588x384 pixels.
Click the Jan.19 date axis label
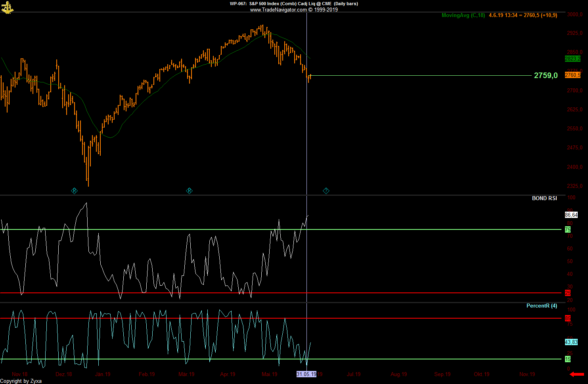(103, 374)
